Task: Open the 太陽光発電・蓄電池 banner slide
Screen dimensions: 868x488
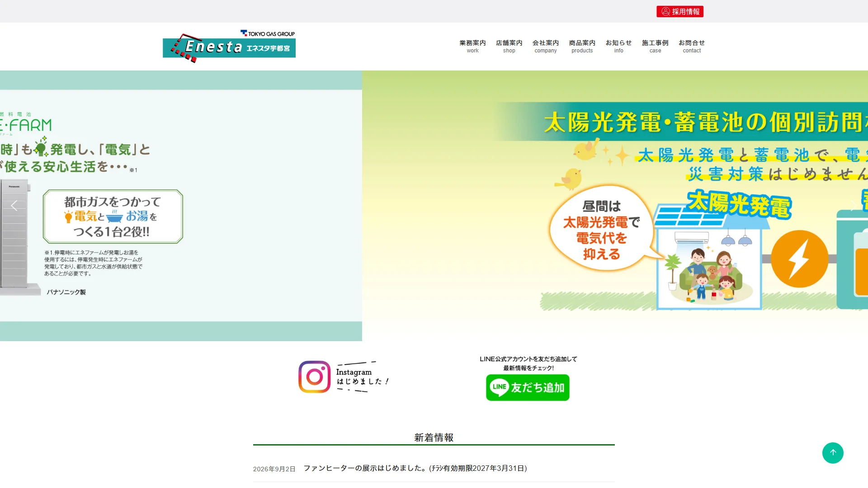Action: point(615,206)
